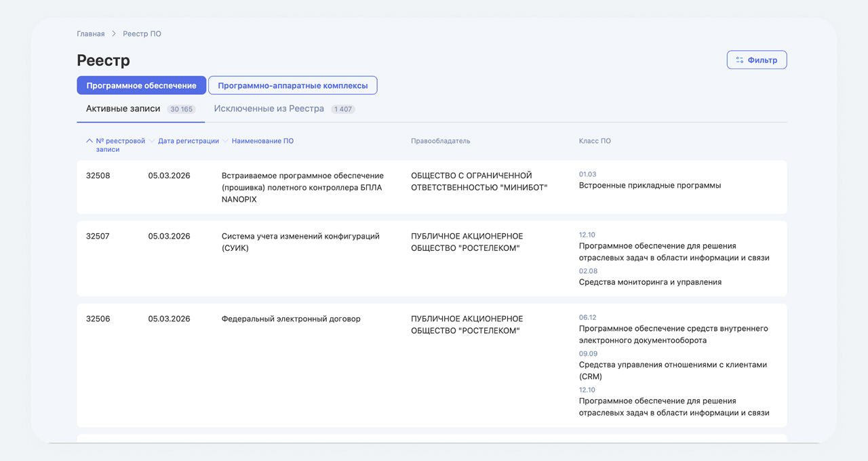Screen dimensions: 868x461
Task: Open registry record number 32507
Action: tap(98, 237)
